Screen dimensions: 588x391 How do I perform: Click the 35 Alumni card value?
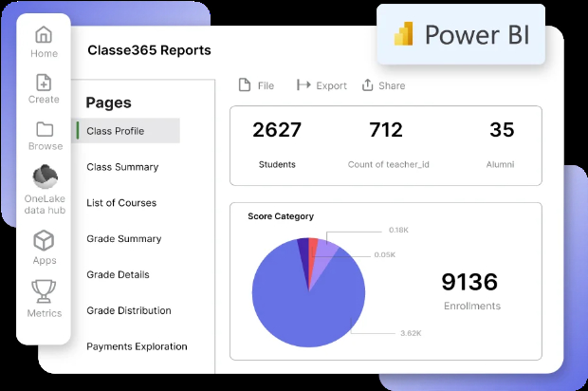(x=502, y=130)
